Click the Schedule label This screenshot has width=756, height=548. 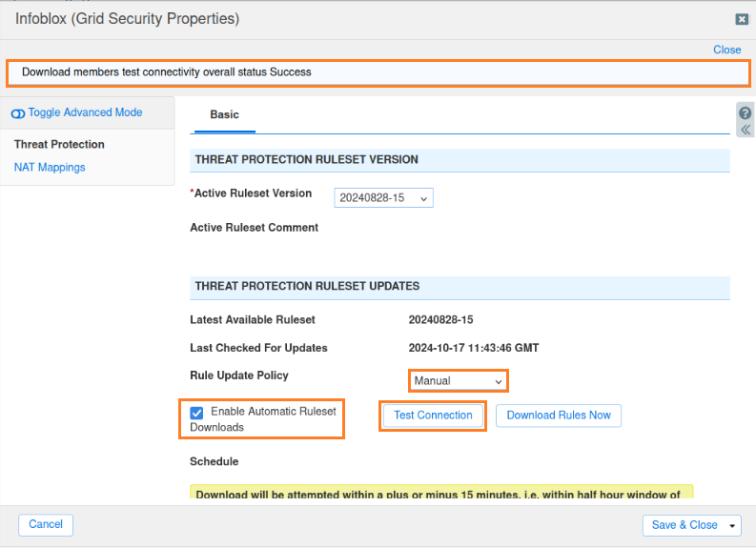click(x=215, y=461)
